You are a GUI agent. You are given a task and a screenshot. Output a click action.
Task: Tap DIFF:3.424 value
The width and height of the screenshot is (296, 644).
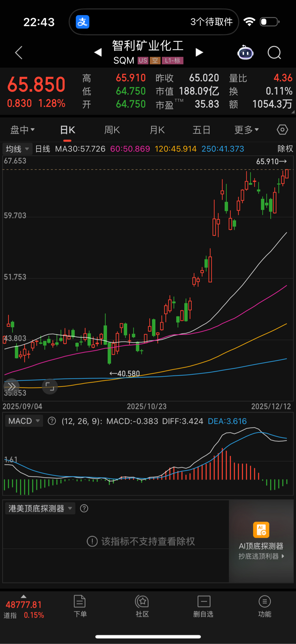[x=183, y=421]
